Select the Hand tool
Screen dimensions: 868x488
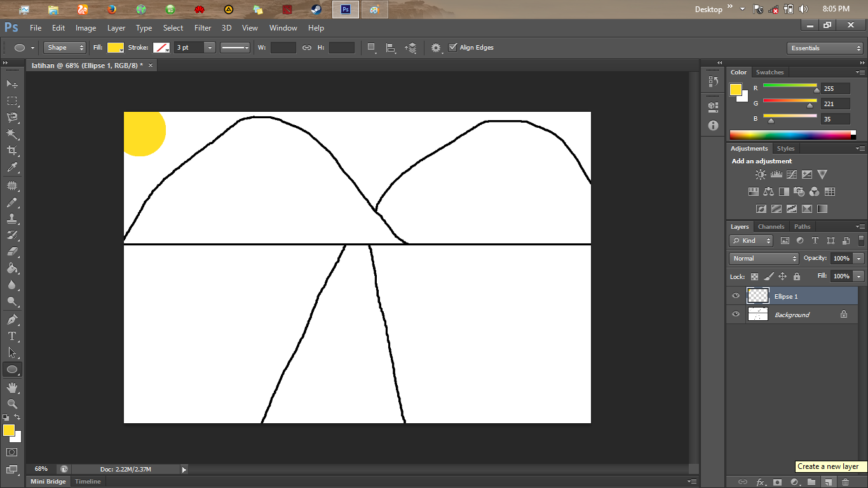point(11,386)
